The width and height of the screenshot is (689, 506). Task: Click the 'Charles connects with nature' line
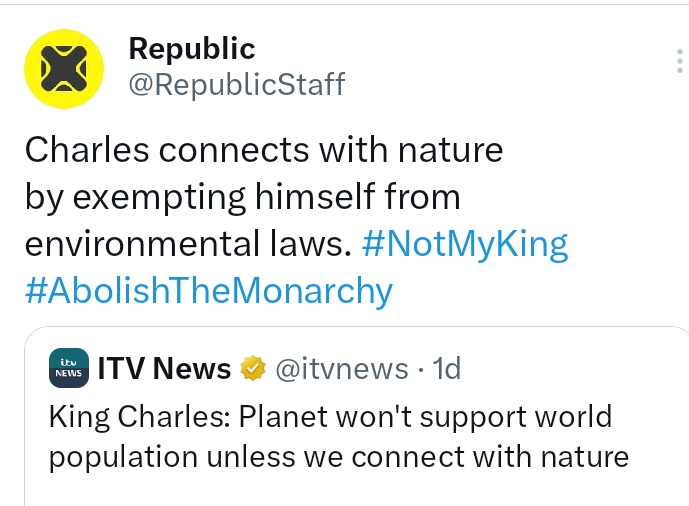[x=263, y=150]
